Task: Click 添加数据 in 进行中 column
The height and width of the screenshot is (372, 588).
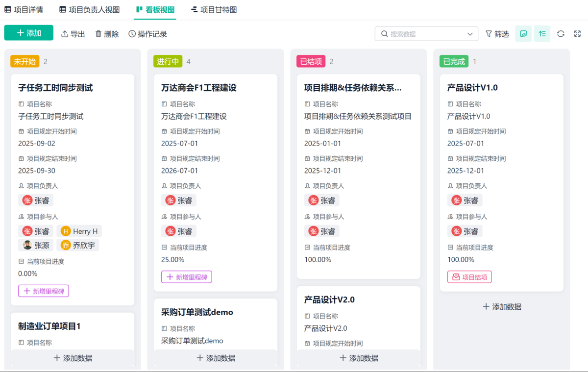Action: tap(216, 358)
